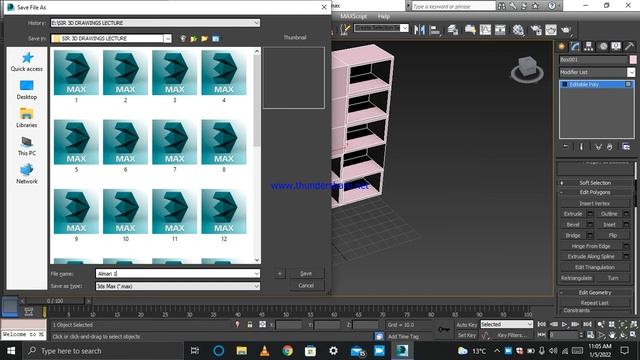Open the Material Editor icon

[518, 30]
